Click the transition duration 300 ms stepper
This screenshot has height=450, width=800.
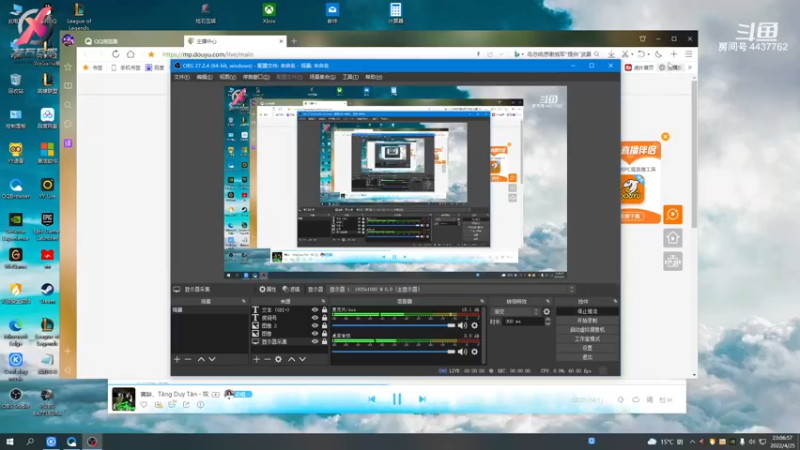(547, 321)
